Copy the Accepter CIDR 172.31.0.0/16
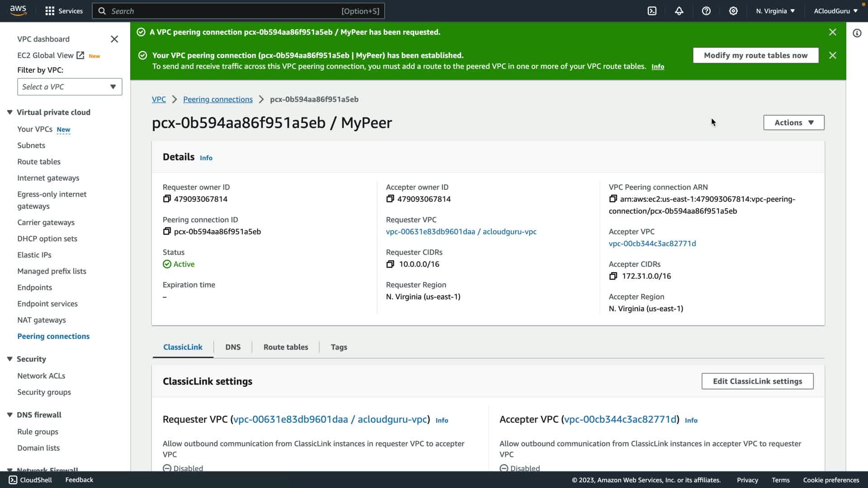868x488 pixels. [x=613, y=276]
